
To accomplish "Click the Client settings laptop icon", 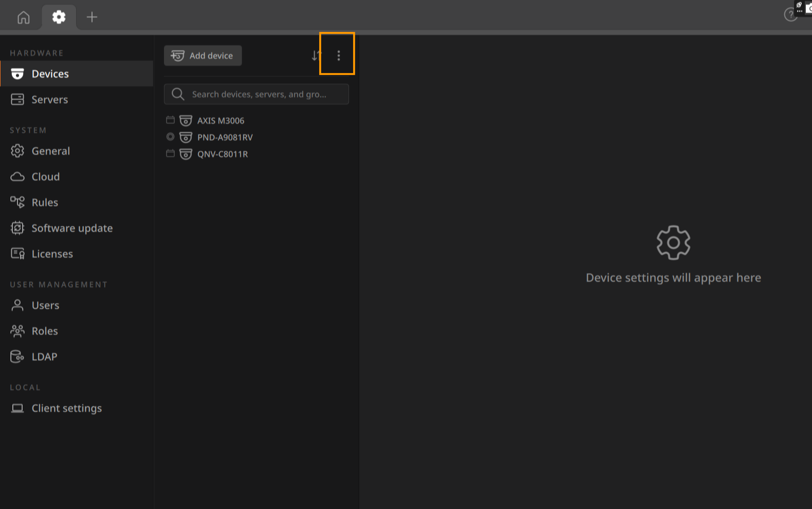I will 17,408.
